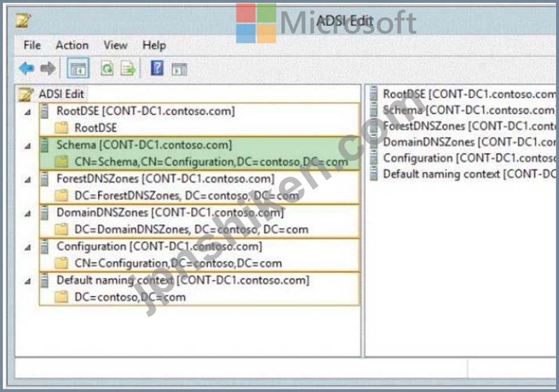559x392 pixels.
Task: Click the server icon beside RootDSE connection in tree
Action: [x=44, y=111]
